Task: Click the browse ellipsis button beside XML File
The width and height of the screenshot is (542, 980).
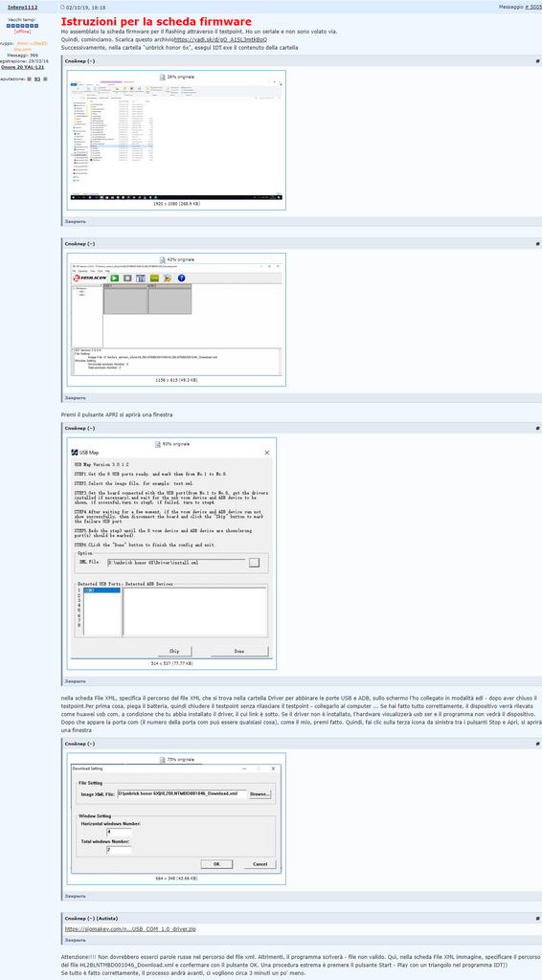Action: [x=254, y=563]
